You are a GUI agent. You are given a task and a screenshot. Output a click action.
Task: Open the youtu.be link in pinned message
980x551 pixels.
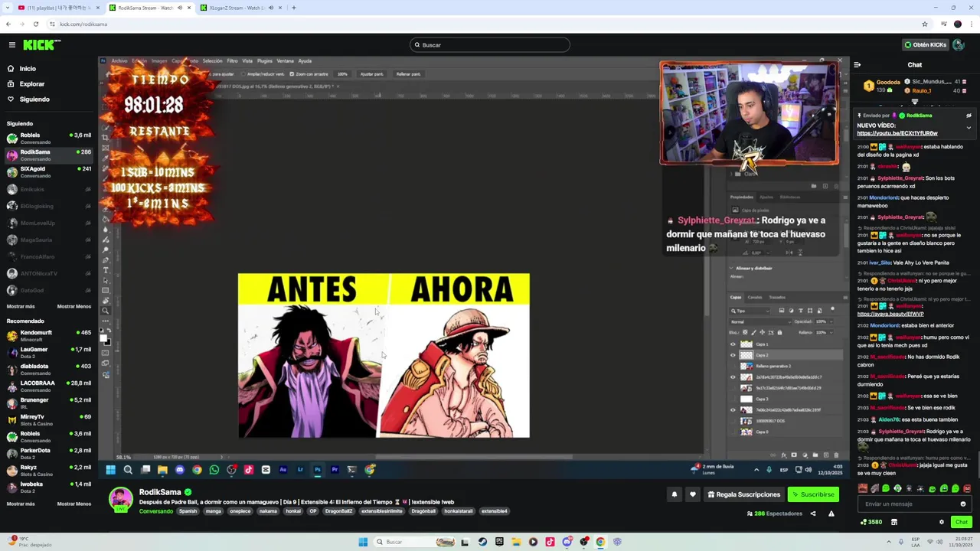click(897, 133)
